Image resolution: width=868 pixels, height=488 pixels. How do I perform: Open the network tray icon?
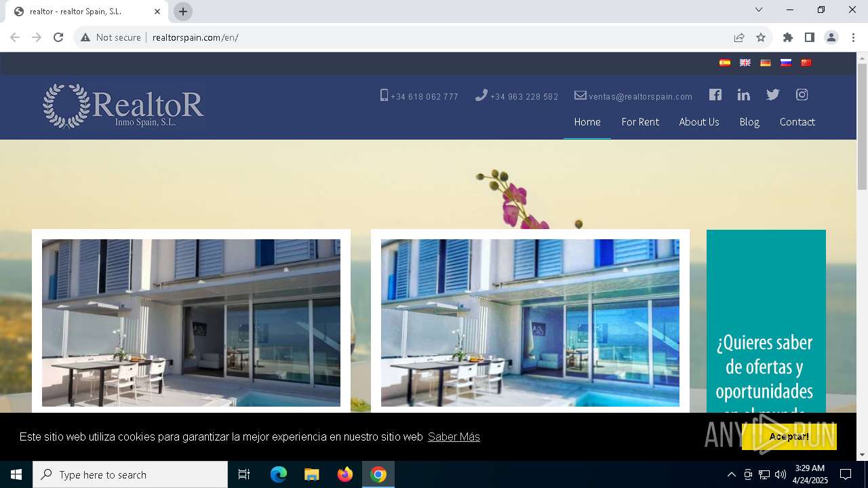pos(764,474)
